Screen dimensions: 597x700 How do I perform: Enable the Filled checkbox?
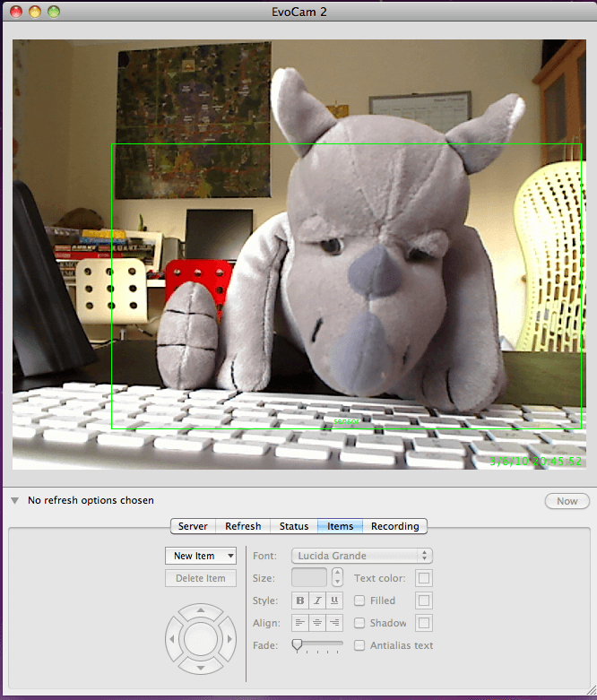pyautogui.click(x=359, y=601)
